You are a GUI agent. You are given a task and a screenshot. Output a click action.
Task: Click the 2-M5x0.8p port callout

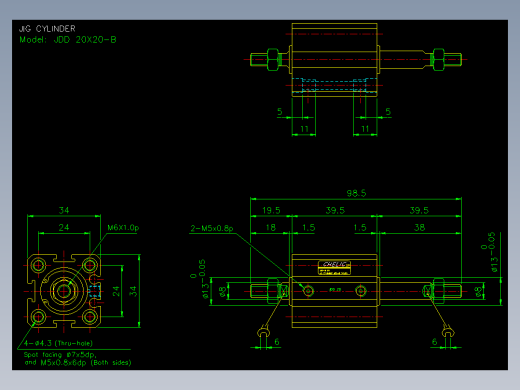(x=212, y=228)
